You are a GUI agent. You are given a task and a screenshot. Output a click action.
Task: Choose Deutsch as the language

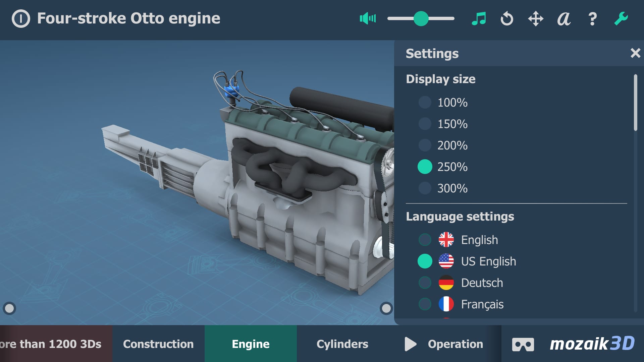click(x=425, y=283)
